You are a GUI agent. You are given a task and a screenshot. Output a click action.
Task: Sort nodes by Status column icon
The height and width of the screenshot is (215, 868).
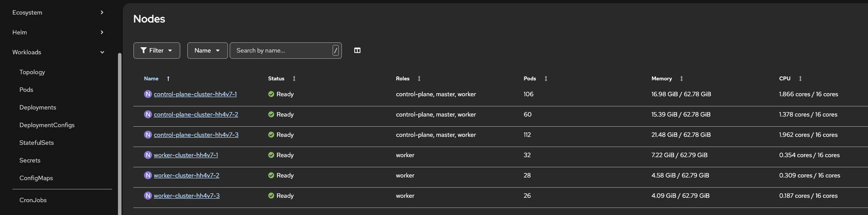point(294,79)
